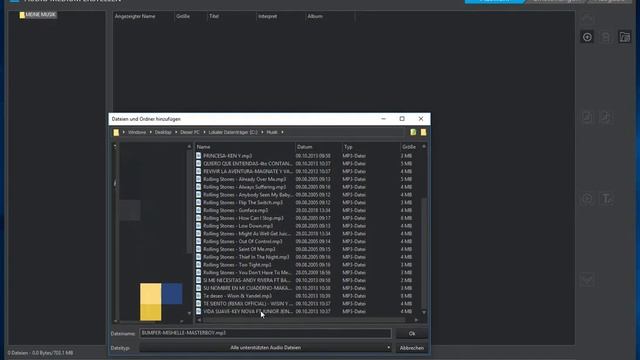The height and width of the screenshot is (360, 640).
Task: Select Rolling Stones - Thief In The Night.mp3
Action: [307, 257]
